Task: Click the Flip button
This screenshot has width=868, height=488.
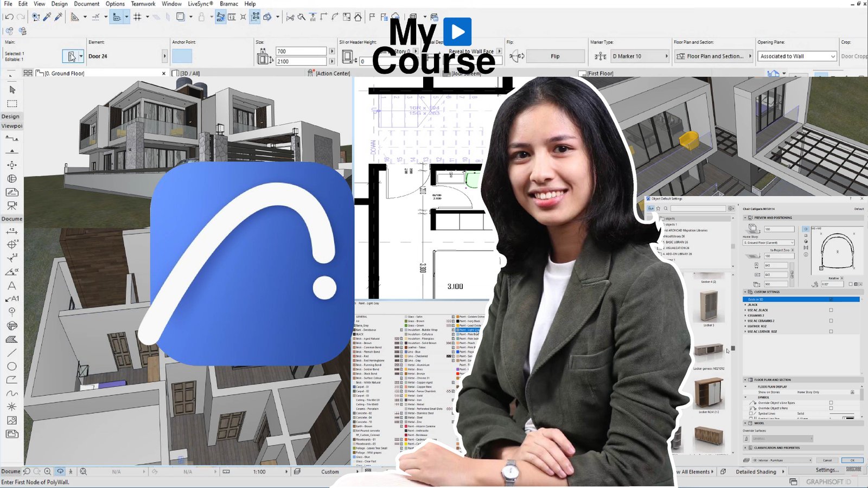Action: pyautogui.click(x=555, y=56)
